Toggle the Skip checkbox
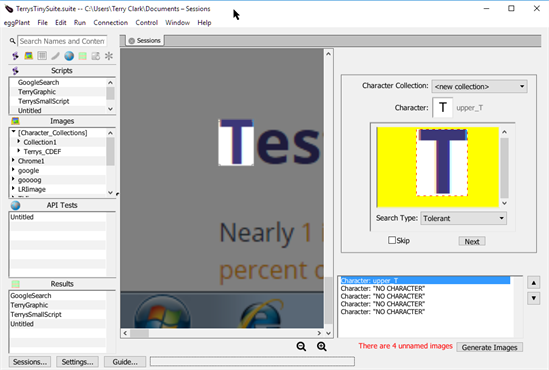 [x=392, y=240]
